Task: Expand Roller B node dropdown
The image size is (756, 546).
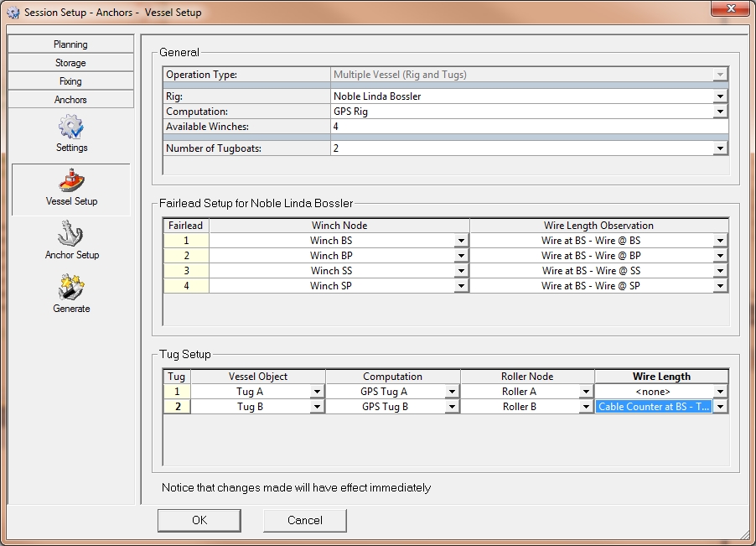Action: tap(586, 407)
